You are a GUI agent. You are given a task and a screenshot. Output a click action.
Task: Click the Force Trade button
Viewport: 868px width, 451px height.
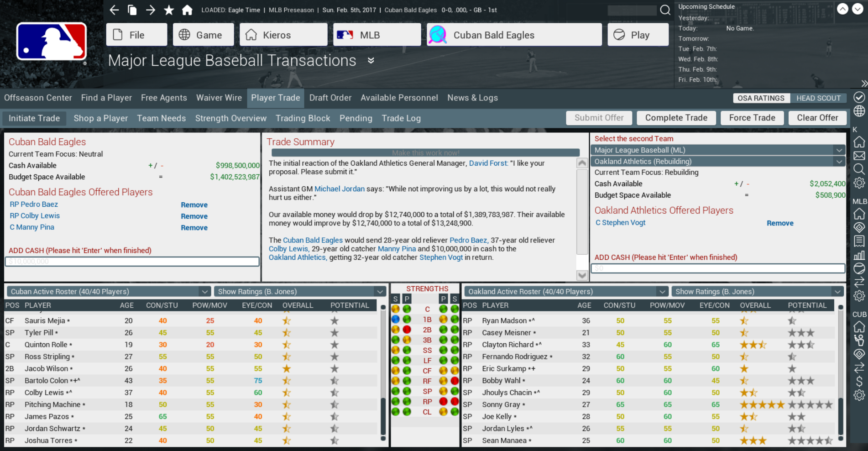tap(752, 118)
